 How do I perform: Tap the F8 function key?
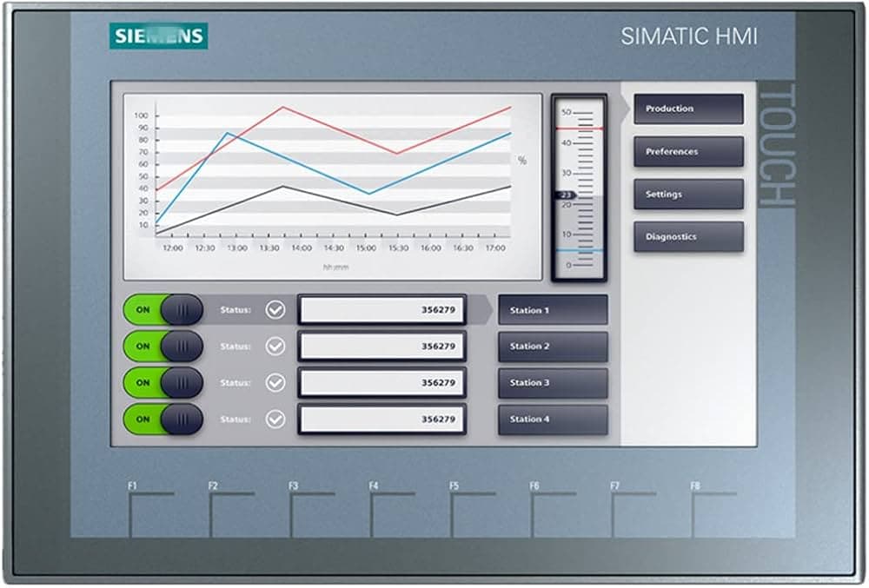[x=713, y=514]
